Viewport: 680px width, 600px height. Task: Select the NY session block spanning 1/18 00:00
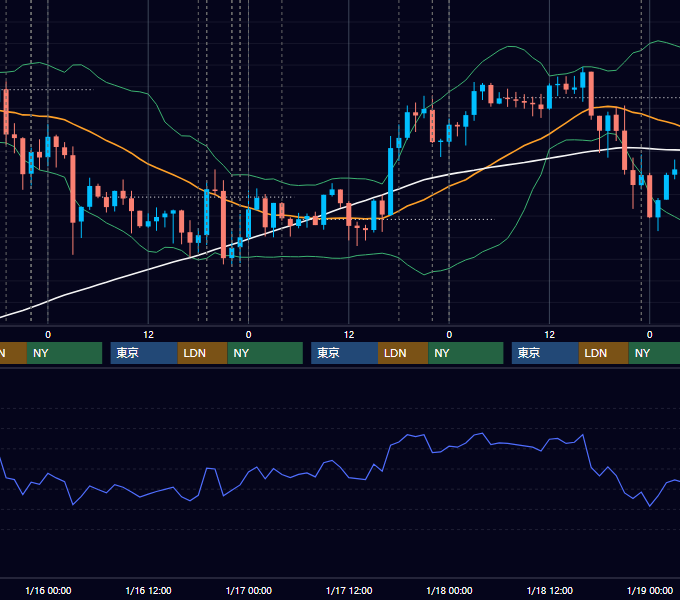point(466,353)
